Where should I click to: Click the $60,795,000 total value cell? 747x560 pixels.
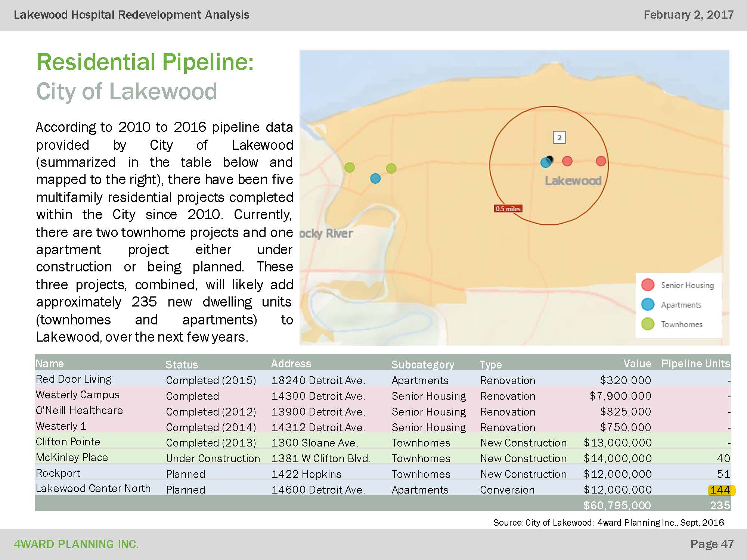point(616,505)
